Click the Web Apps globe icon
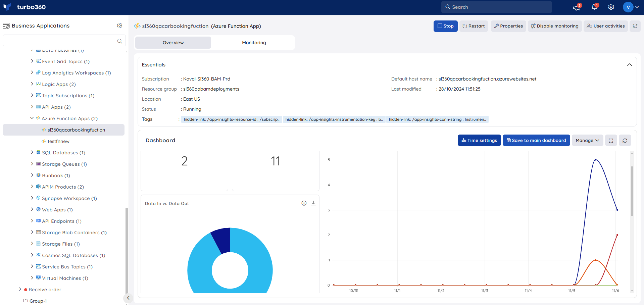 click(38, 209)
